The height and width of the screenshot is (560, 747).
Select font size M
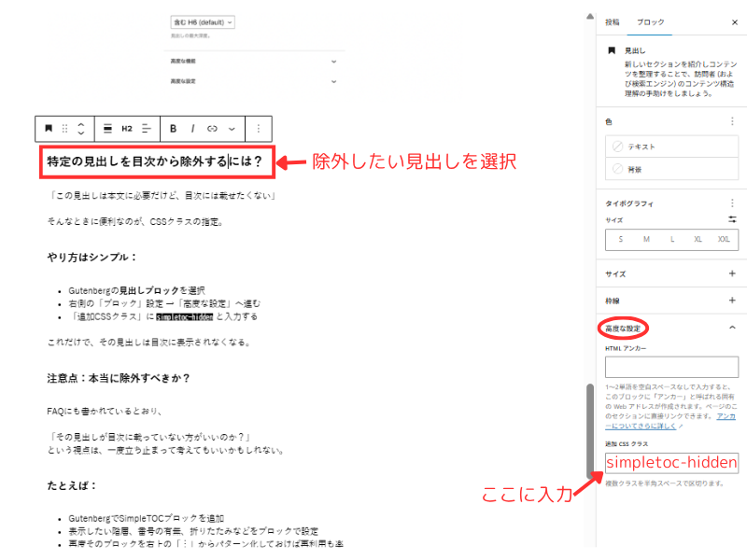pos(646,239)
